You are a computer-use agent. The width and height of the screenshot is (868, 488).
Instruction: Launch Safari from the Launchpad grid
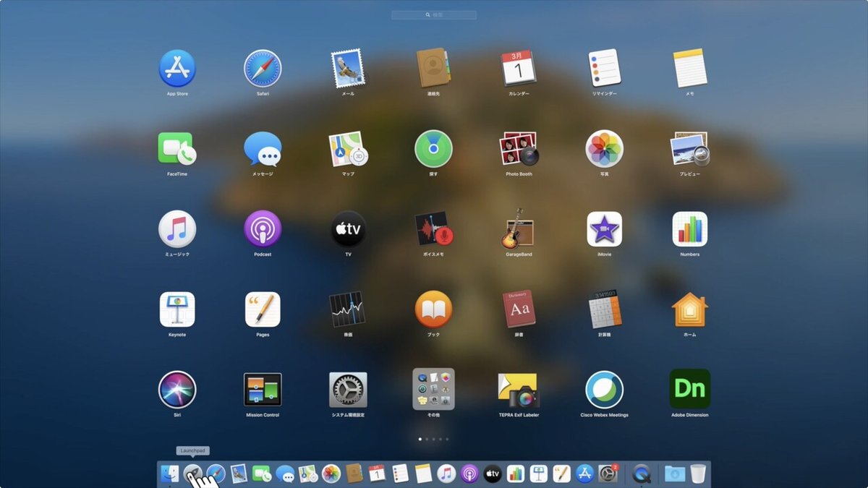(263, 69)
